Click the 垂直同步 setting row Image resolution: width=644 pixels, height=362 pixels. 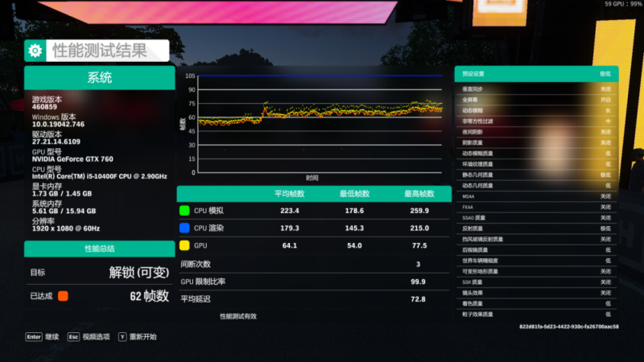tap(536, 89)
